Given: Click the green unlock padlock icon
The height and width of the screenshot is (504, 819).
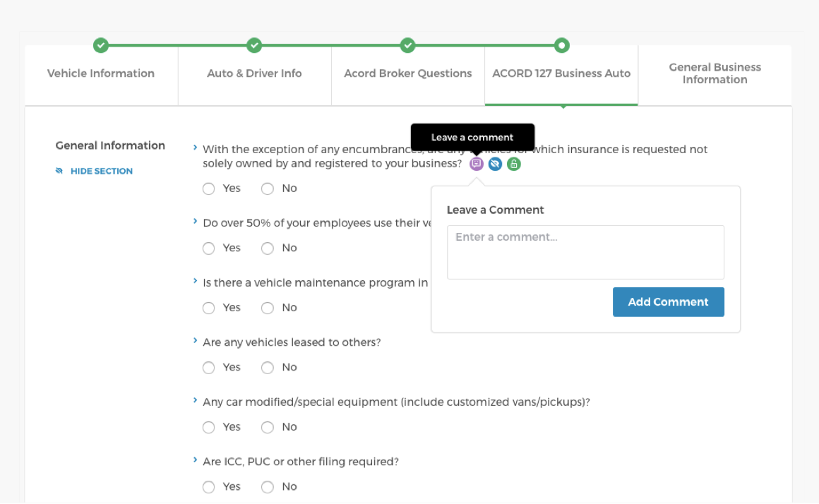Looking at the screenshot, I should 514,164.
